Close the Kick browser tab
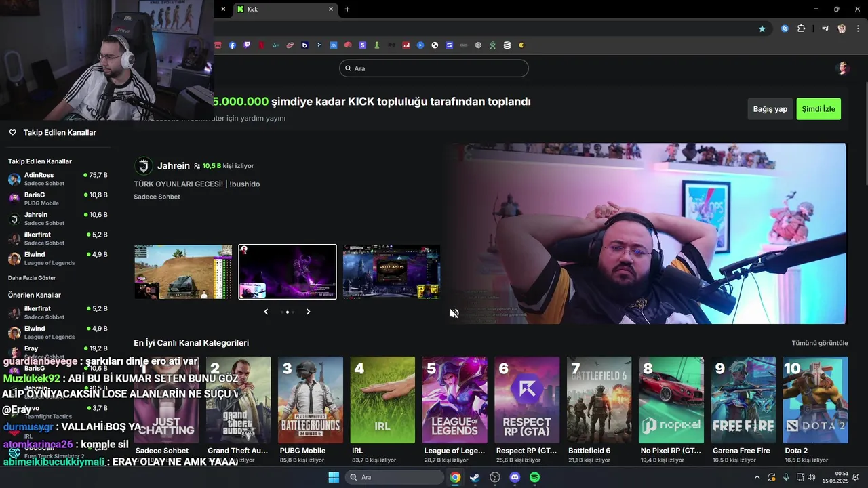 (x=331, y=9)
